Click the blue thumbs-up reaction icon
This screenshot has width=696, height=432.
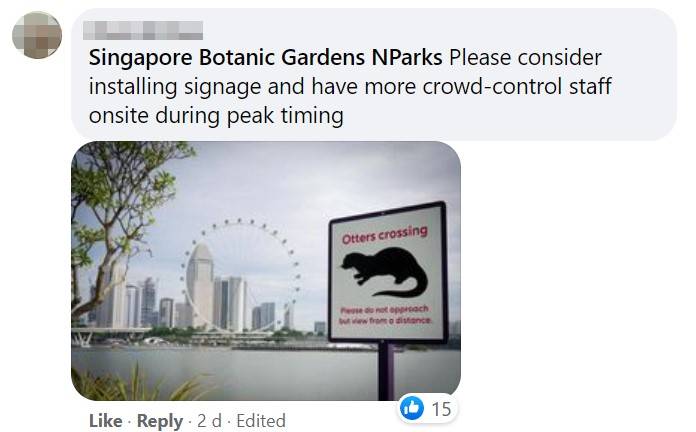(411, 408)
